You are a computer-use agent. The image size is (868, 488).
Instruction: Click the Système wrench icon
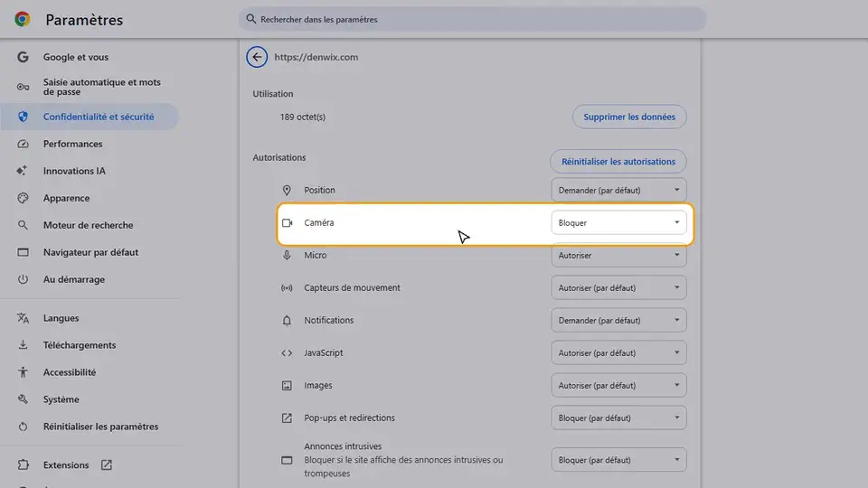[23, 399]
